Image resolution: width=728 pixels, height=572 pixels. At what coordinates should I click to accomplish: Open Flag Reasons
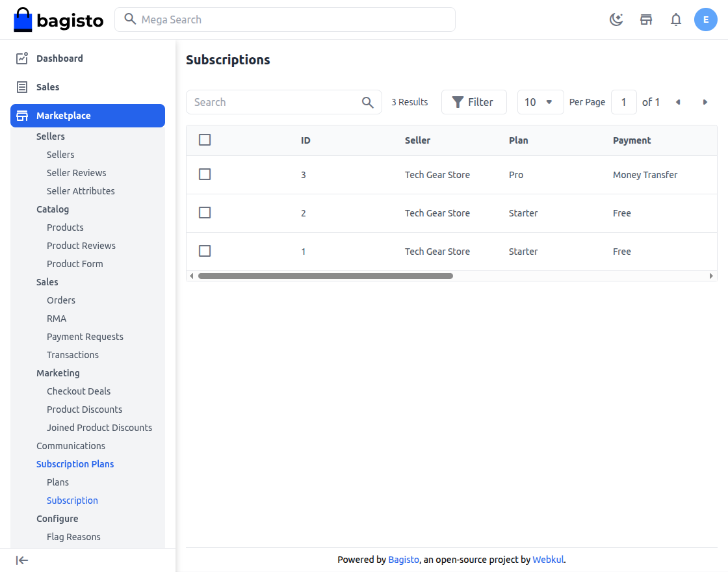coord(73,537)
